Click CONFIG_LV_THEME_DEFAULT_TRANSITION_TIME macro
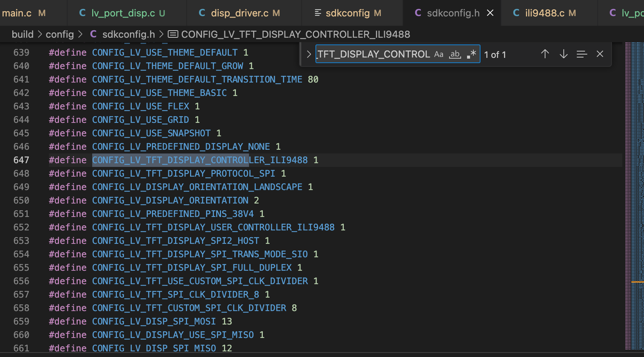Screen dimensions: 644x357 point(197,80)
